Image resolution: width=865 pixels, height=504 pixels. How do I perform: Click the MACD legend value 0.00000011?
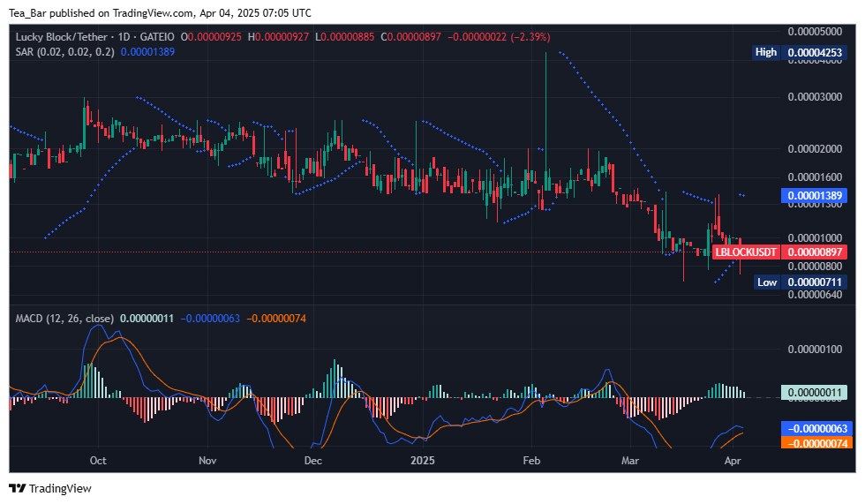(x=147, y=318)
